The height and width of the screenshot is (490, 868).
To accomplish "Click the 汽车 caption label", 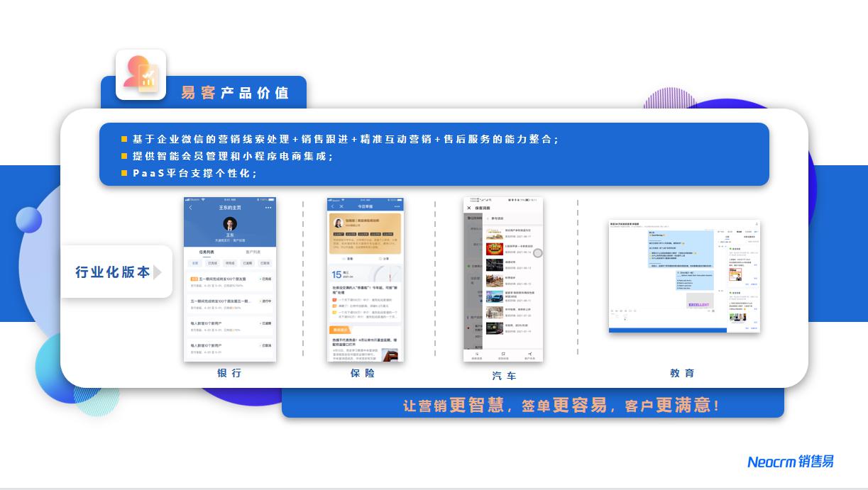I will click(x=504, y=376).
